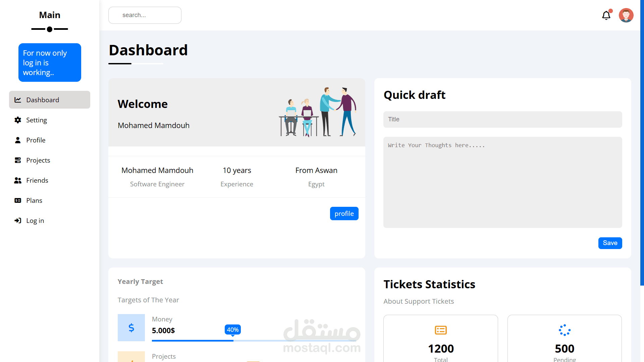644x362 pixels.
Task: Click 'Mohamed Mamdouh' under Welcome heading
Action: pos(154,125)
